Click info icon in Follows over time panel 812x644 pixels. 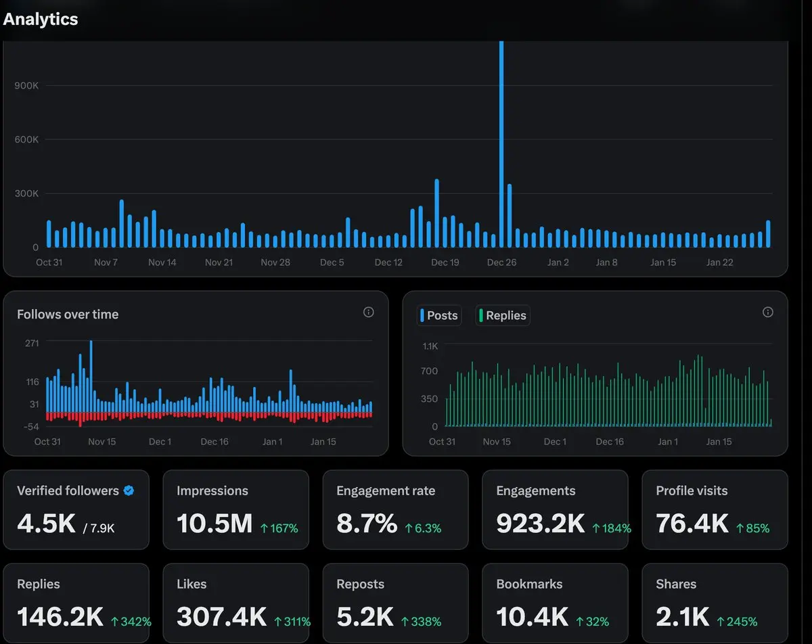point(369,312)
